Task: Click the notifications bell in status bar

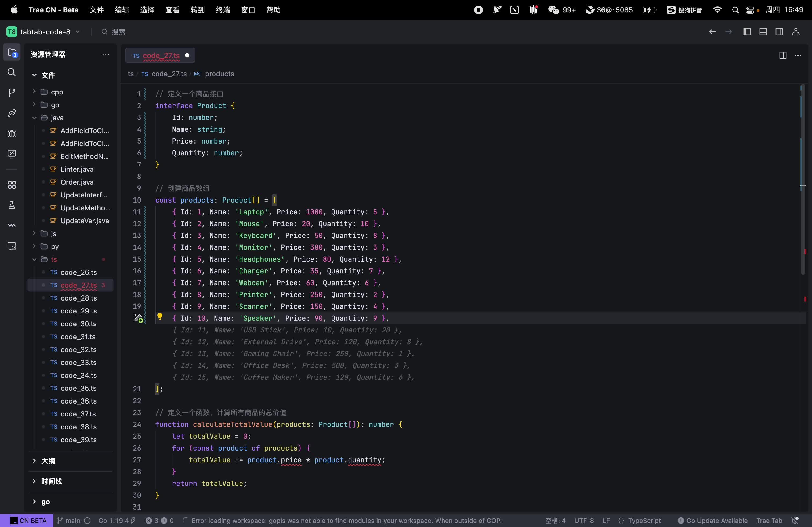Action: [x=795, y=521]
